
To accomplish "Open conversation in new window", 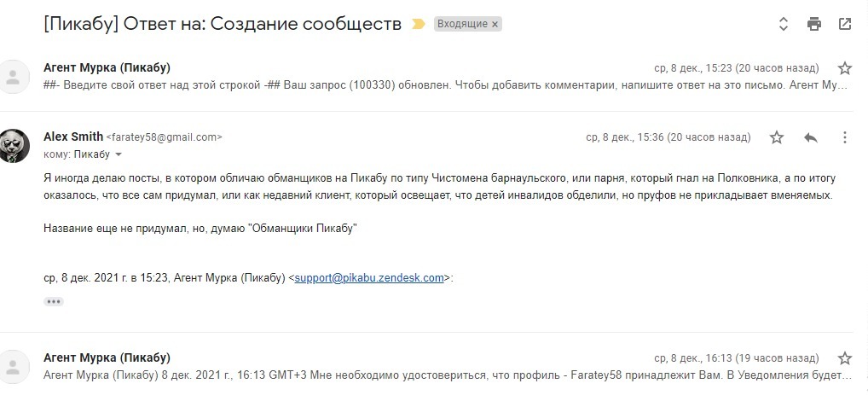I will coord(845,24).
